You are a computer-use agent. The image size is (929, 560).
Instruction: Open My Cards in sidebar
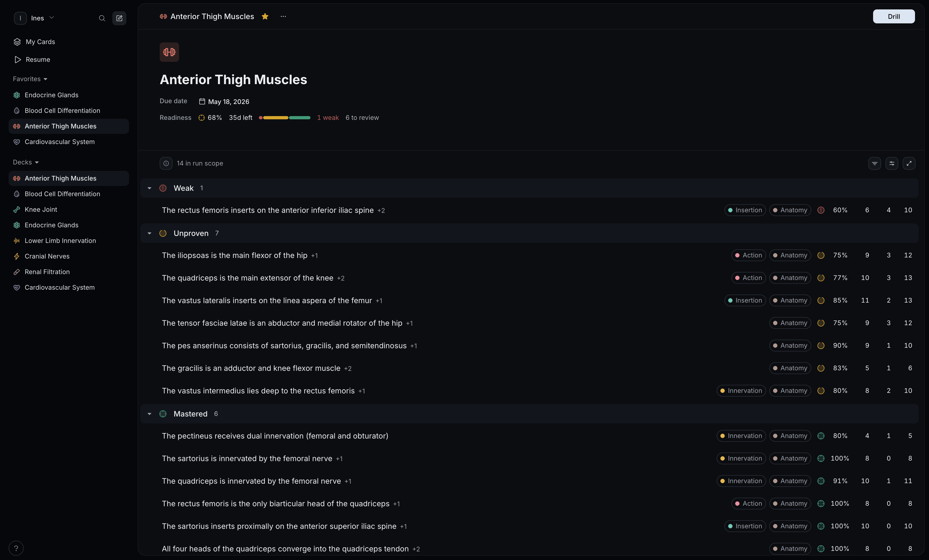pos(40,42)
